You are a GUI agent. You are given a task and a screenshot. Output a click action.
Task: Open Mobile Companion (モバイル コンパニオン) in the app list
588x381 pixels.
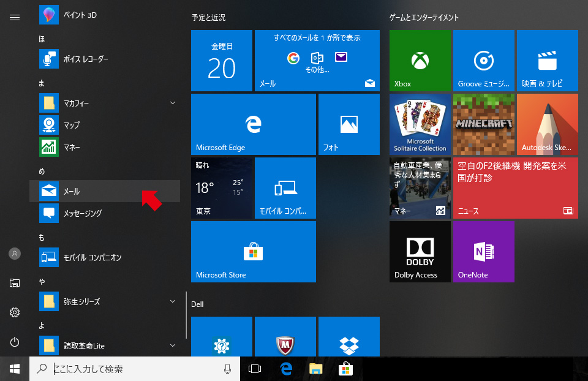pos(105,257)
